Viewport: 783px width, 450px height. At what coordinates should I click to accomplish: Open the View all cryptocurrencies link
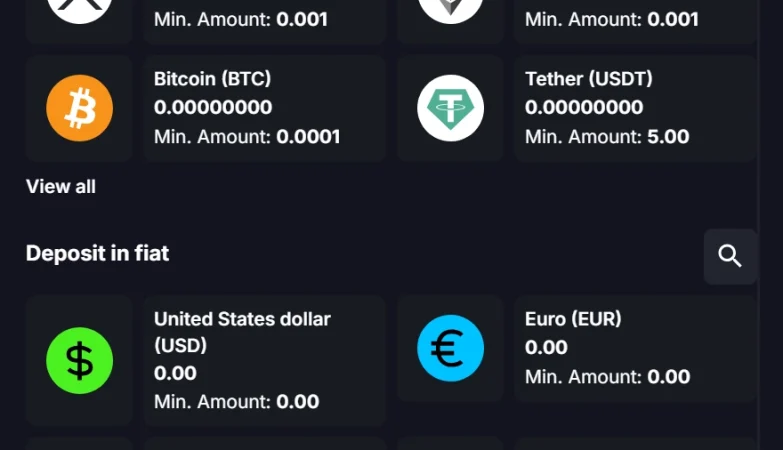61,187
